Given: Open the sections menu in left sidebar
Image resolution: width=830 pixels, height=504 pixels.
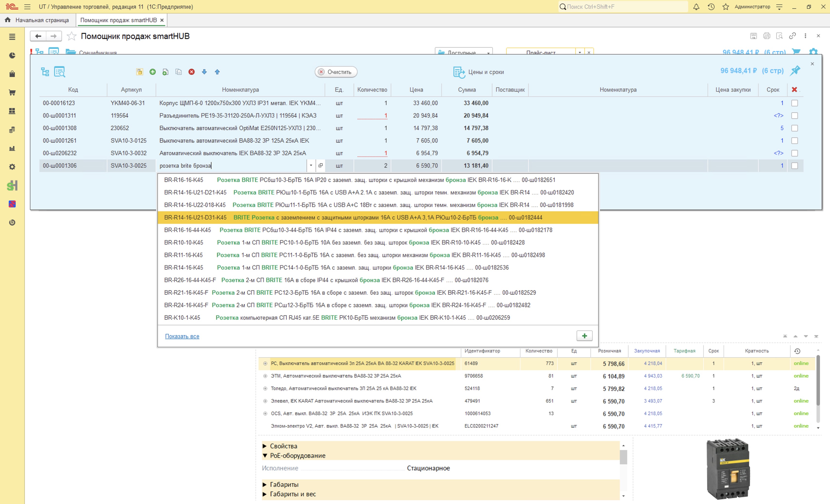Looking at the screenshot, I should tap(12, 37).
